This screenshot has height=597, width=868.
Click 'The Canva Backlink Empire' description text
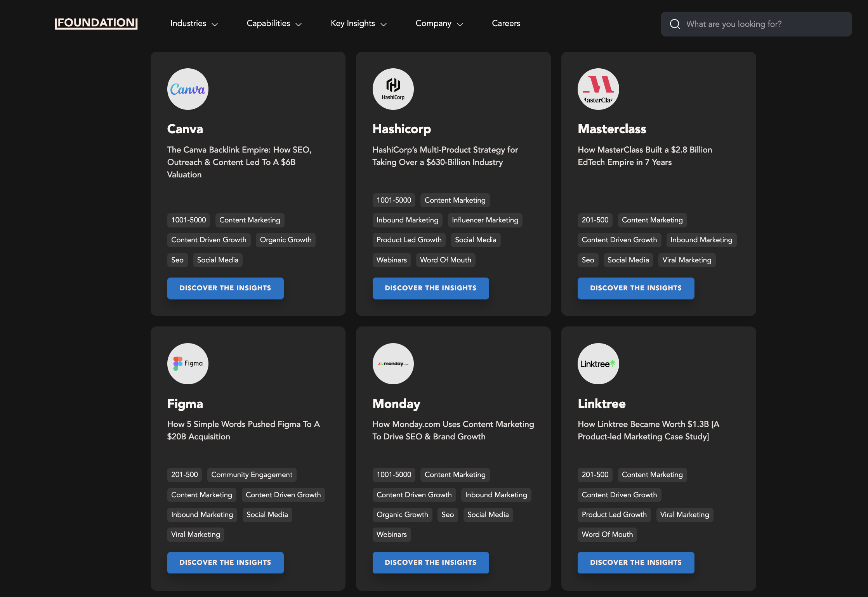point(240,162)
